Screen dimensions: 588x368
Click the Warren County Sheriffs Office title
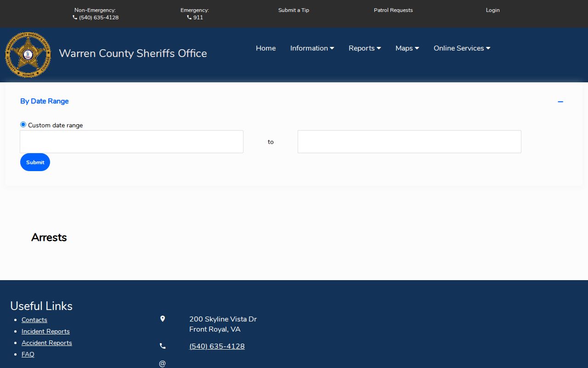(x=133, y=53)
